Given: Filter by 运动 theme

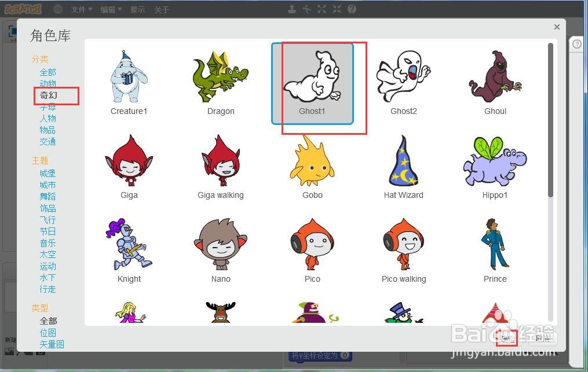Looking at the screenshot, I should (48, 266).
